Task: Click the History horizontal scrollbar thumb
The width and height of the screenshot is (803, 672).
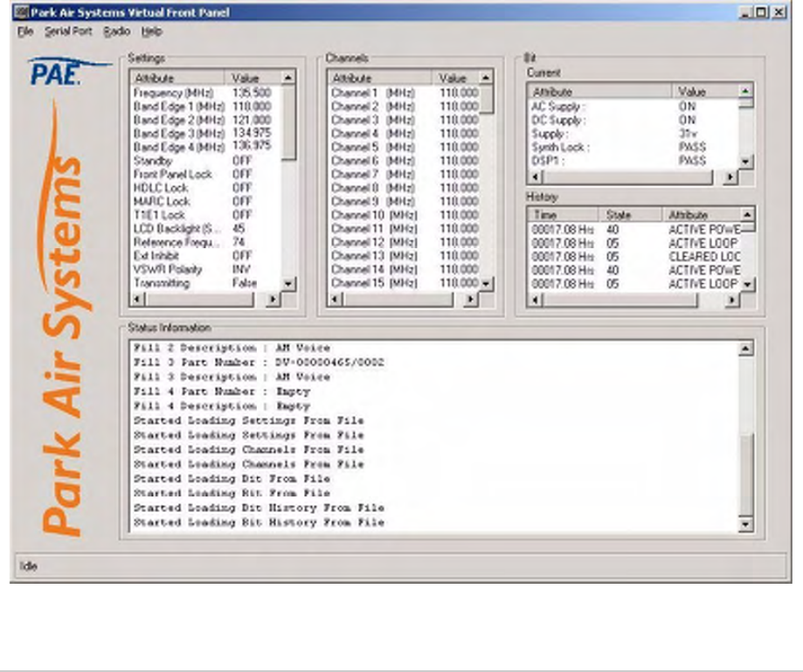Action: 620,300
